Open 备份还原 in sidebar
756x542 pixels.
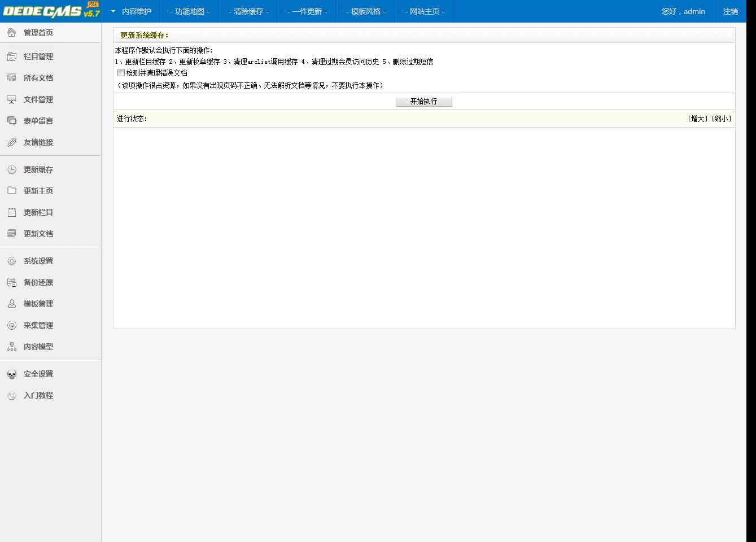pos(38,282)
